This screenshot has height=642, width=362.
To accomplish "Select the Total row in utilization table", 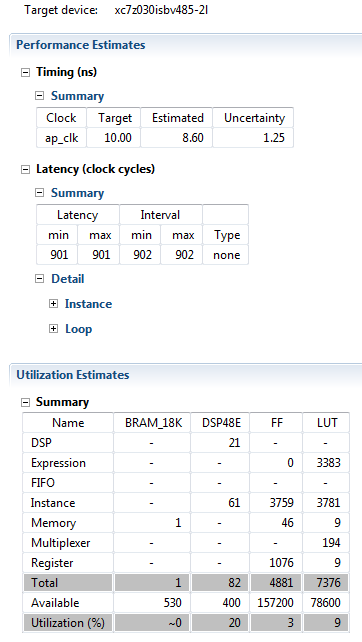I will (x=186, y=583).
